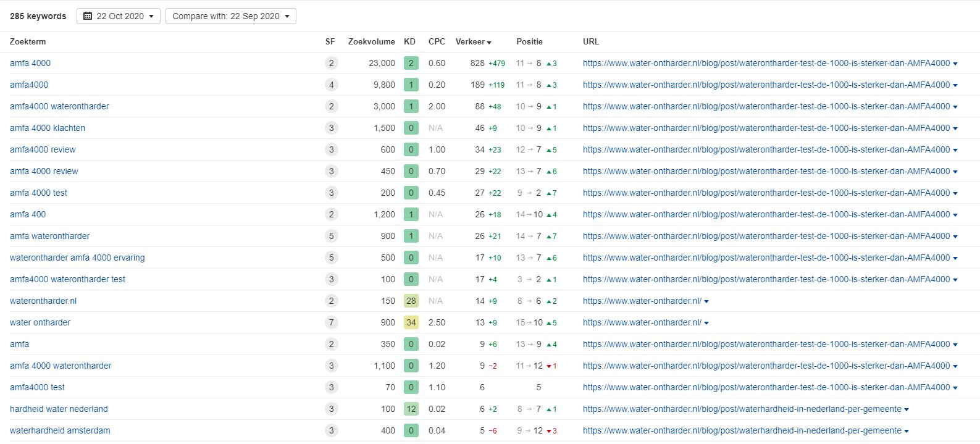Open the keyword 'hardheid water nederland'

[x=59, y=409]
